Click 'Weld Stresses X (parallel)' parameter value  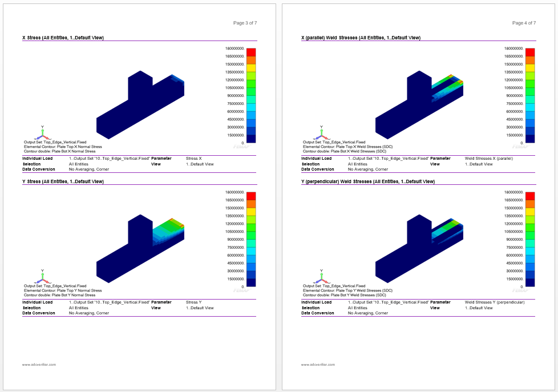pyautogui.click(x=488, y=159)
